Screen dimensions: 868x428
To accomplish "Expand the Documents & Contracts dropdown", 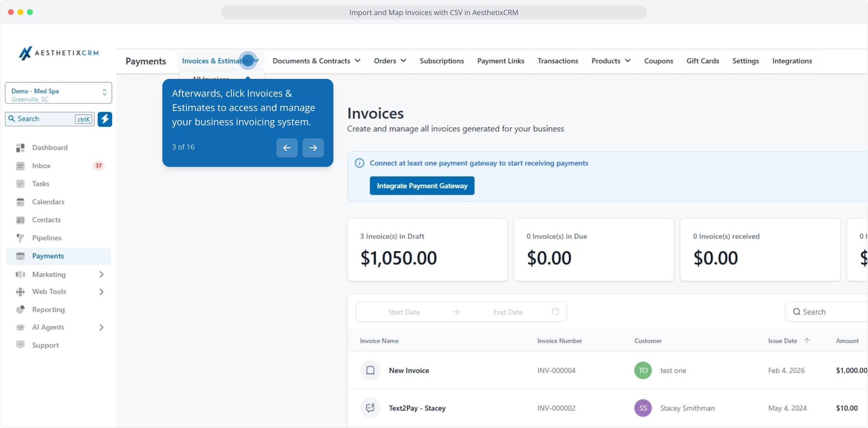I will click(316, 61).
